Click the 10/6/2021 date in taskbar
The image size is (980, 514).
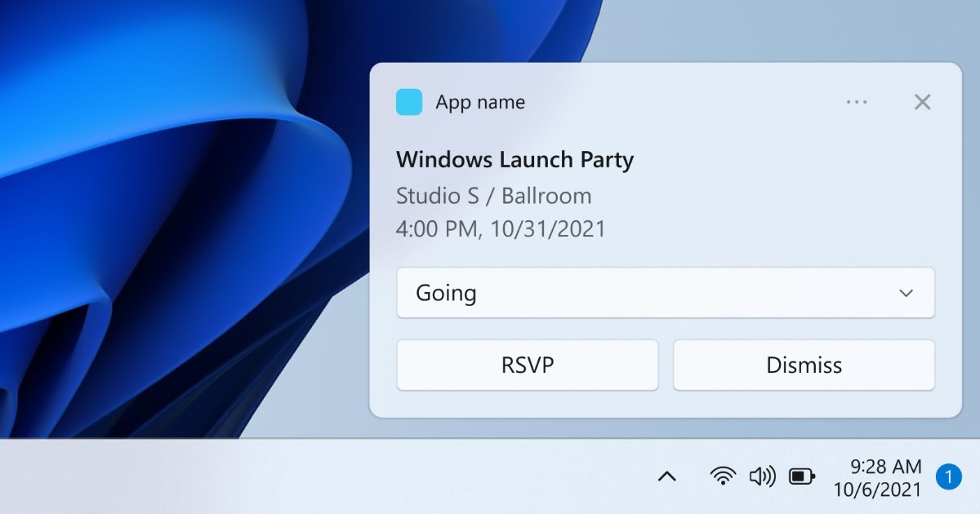[x=877, y=490]
